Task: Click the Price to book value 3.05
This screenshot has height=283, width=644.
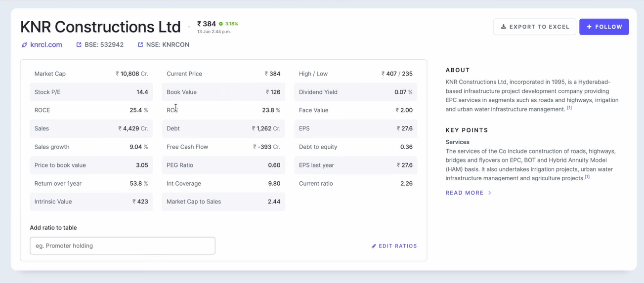Action: click(x=142, y=165)
